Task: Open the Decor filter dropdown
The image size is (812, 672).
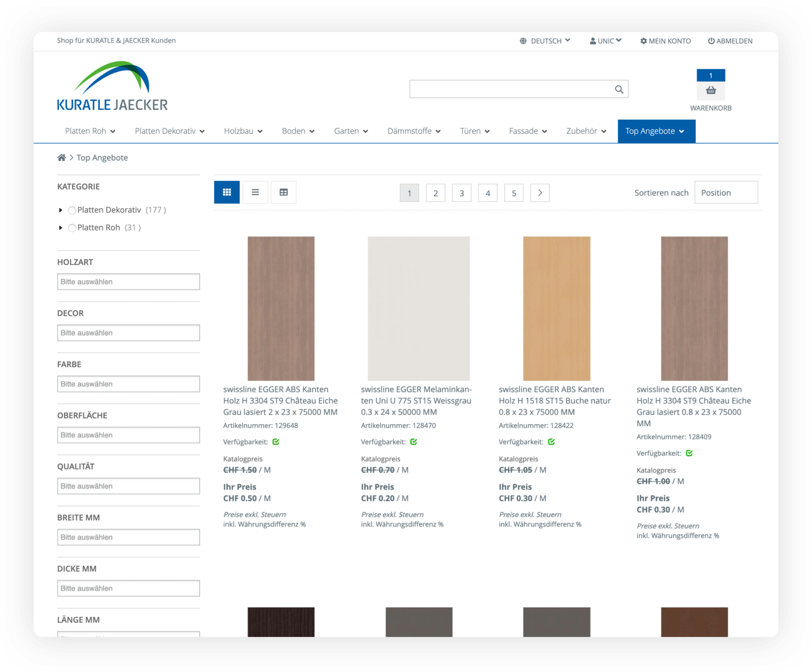Action: pyautogui.click(x=129, y=333)
